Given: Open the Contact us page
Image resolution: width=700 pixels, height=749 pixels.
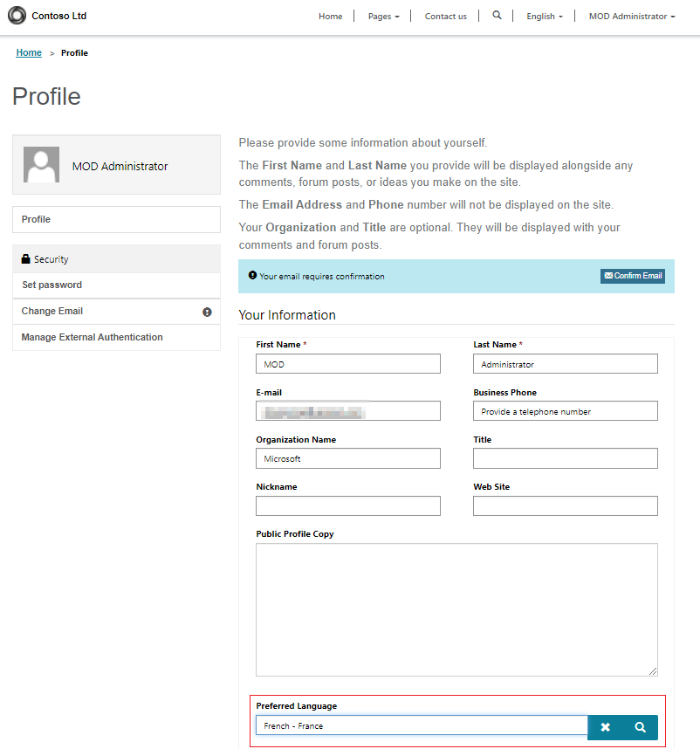Looking at the screenshot, I should click(x=445, y=17).
